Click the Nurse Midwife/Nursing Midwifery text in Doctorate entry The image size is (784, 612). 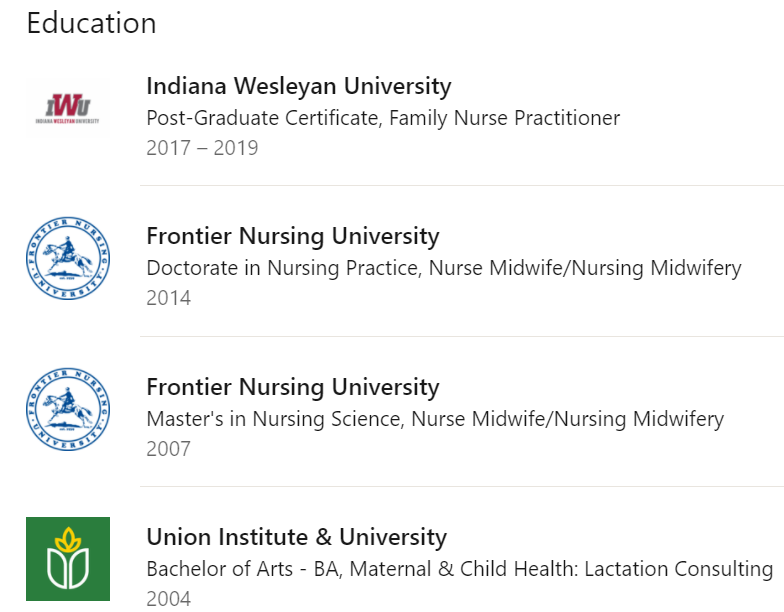pyautogui.click(x=585, y=268)
